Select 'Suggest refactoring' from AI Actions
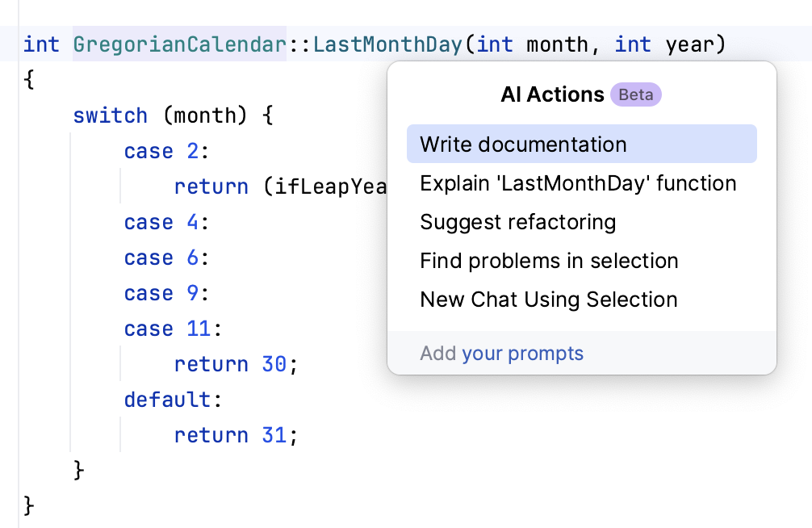812x528 pixels. (x=517, y=222)
